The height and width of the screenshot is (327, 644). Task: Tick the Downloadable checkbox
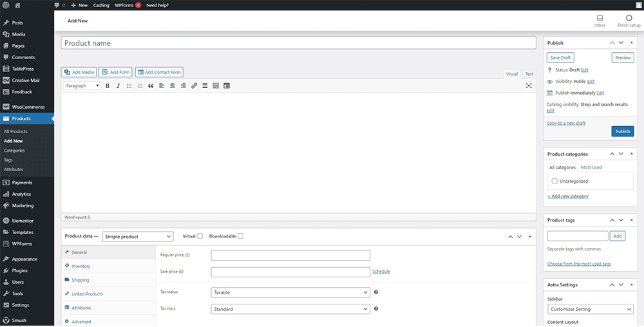[x=240, y=236]
